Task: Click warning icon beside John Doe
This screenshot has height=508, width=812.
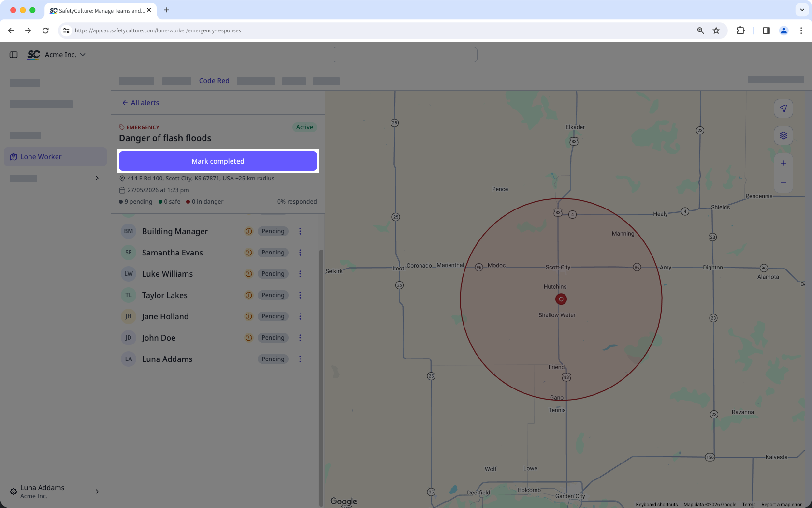Action: click(x=249, y=338)
